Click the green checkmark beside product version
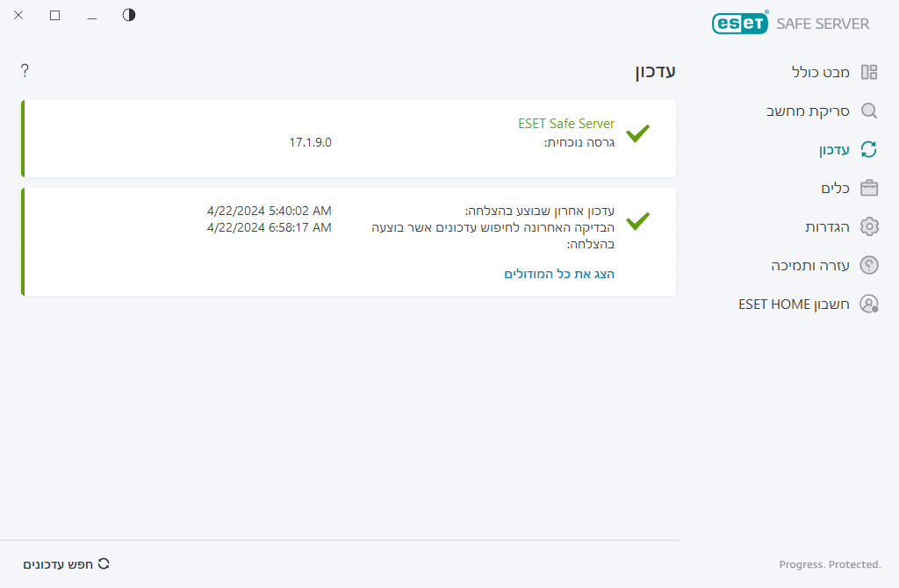The height and width of the screenshot is (588, 899). (638, 133)
